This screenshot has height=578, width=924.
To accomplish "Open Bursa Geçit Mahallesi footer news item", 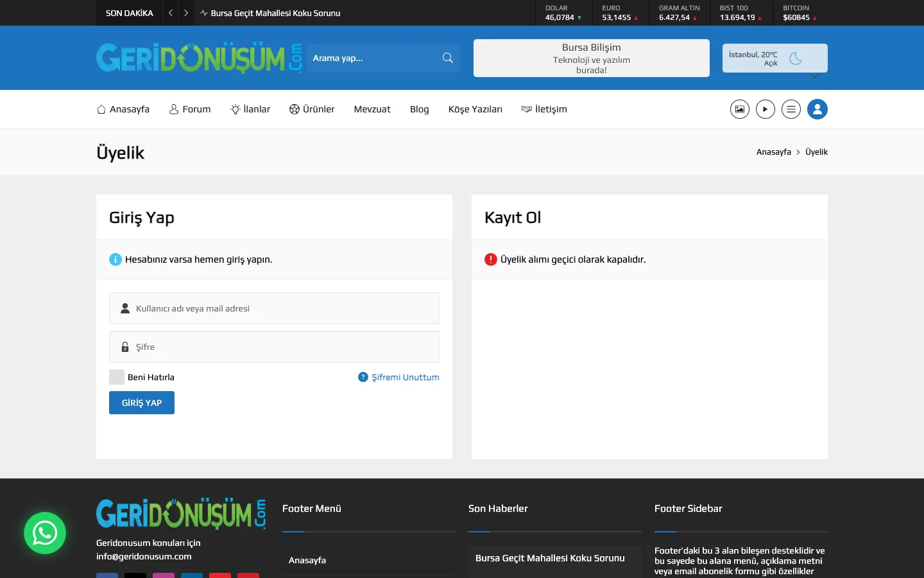I will 550,558.
